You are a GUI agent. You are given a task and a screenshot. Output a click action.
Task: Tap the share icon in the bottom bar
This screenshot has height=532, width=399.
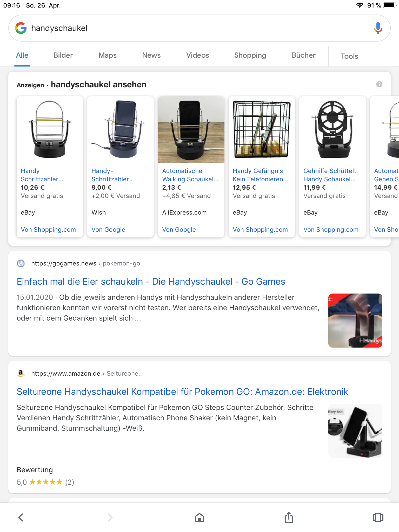click(289, 517)
